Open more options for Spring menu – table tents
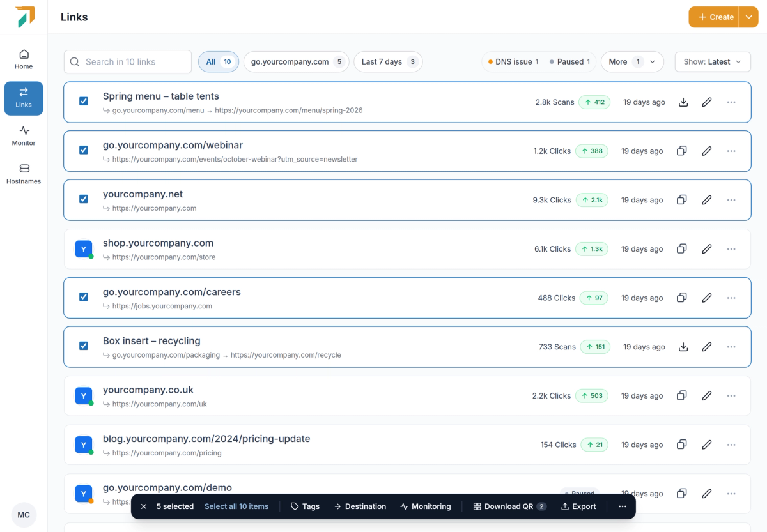 pyautogui.click(x=731, y=102)
